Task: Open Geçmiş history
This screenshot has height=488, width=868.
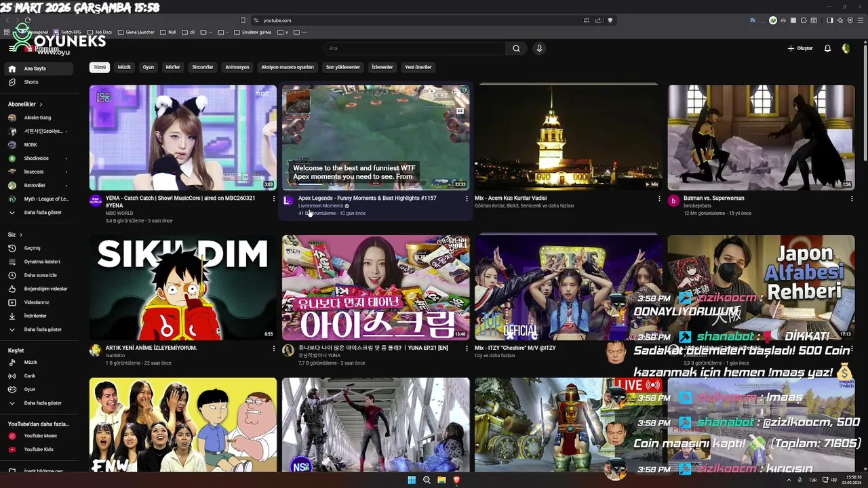Action: (39, 248)
